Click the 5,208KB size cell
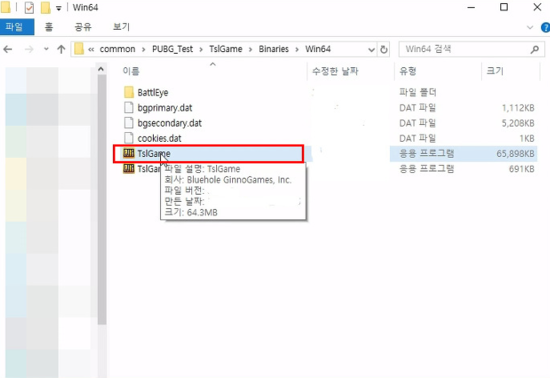 (x=518, y=123)
